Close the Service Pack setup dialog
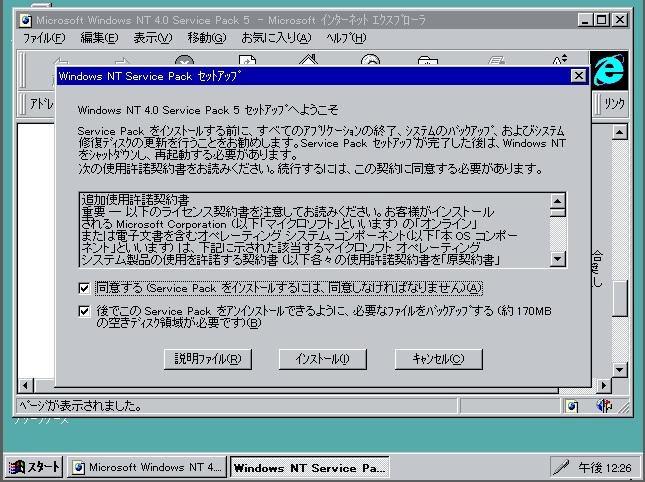645x482 pixels. [579, 76]
